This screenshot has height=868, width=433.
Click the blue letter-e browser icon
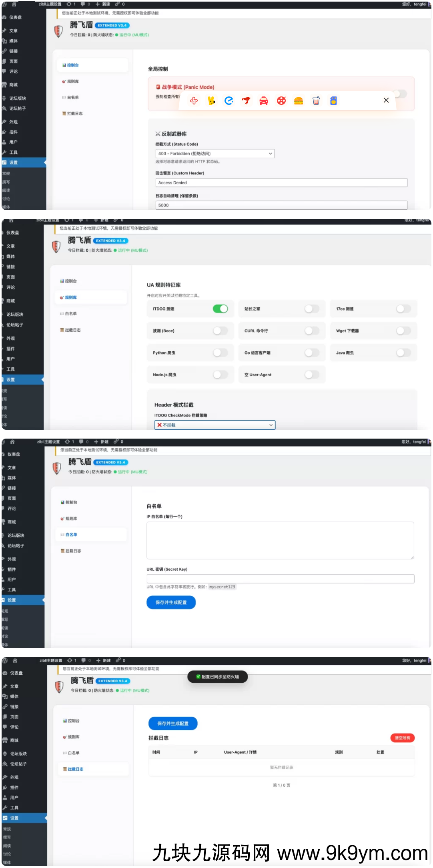click(x=229, y=101)
